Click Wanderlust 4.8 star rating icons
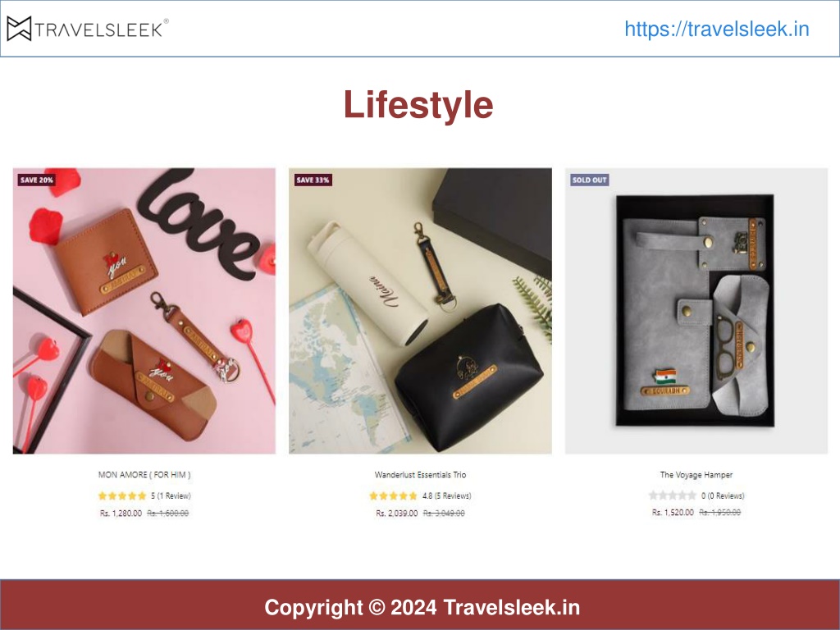Viewport: 840px width, 630px height. point(393,496)
